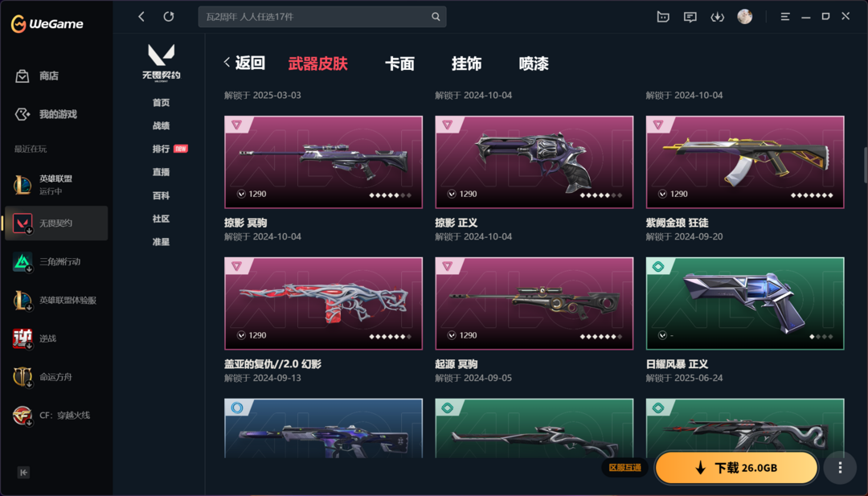Open the three-dot more options button
The height and width of the screenshot is (496, 868).
pyautogui.click(x=840, y=468)
